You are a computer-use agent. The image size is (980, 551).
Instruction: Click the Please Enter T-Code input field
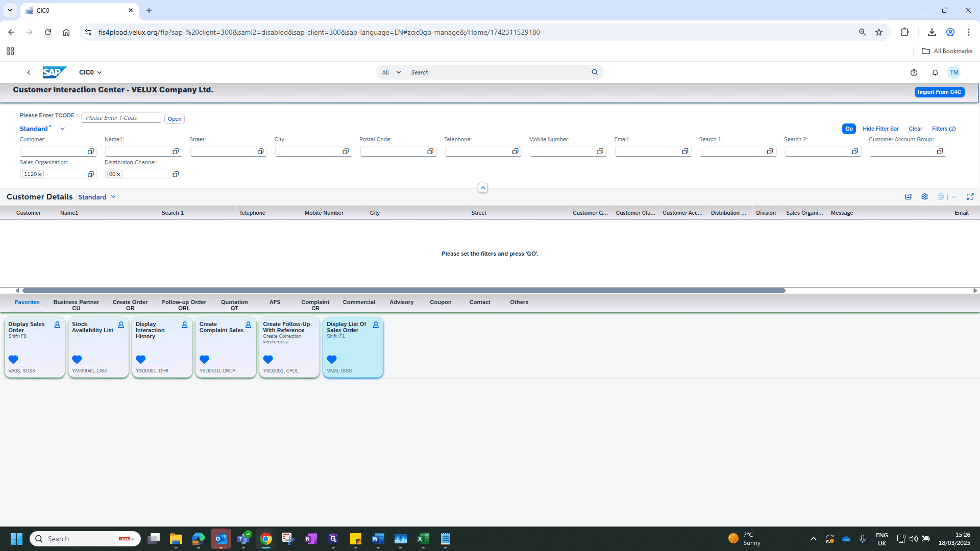(x=121, y=118)
